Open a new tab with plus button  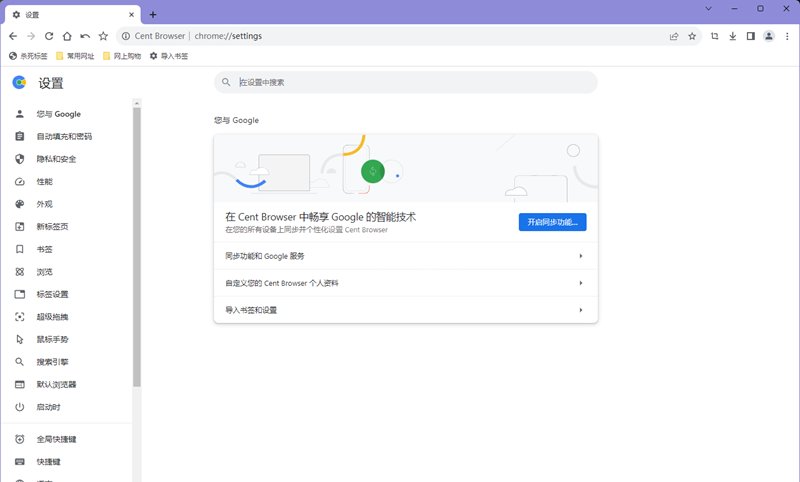tap(153, 15)
